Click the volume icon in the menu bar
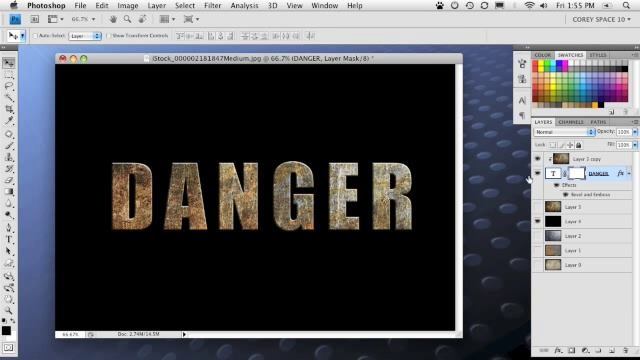 tap(544, 6)
